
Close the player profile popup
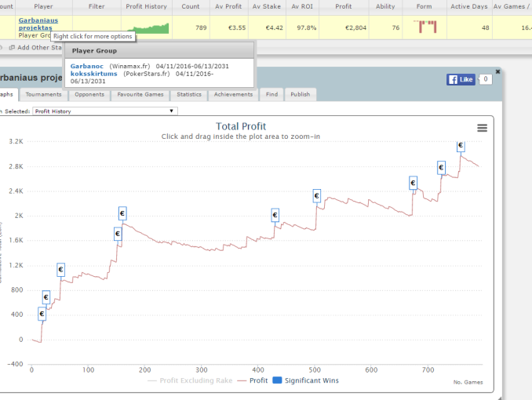pos(498,71)
